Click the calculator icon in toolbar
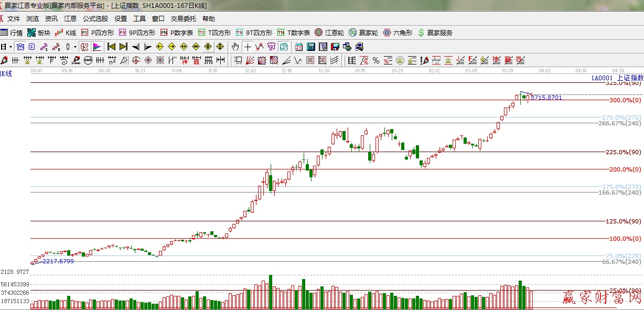 [x=310, y=47]
